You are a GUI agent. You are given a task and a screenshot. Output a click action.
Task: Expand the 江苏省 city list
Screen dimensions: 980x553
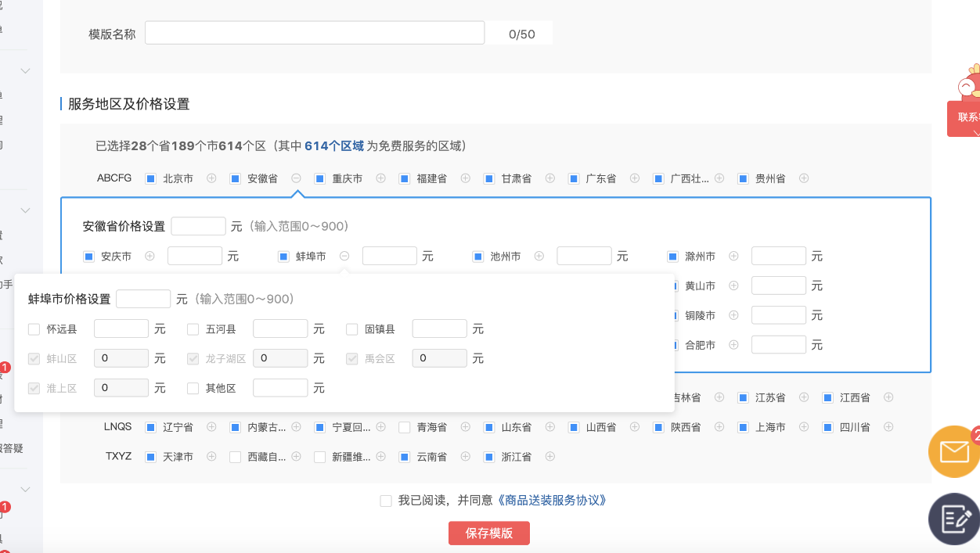[803, 397]
